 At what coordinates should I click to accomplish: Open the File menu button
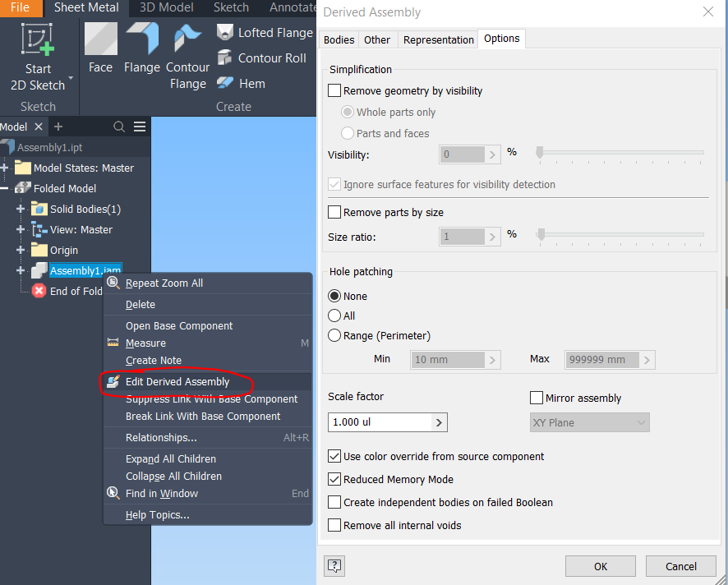pos(21,7)
